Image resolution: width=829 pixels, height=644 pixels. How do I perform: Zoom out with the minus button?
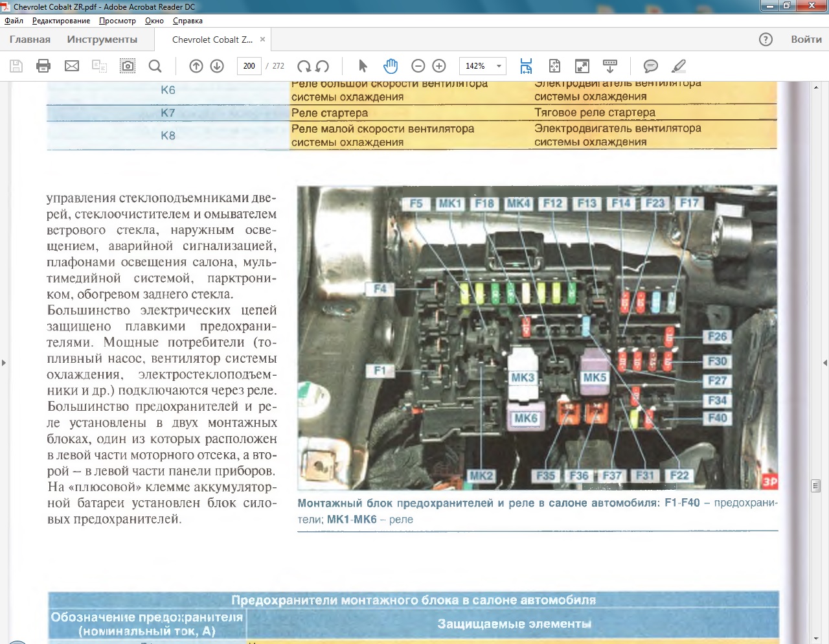click(x=418, y=66)
